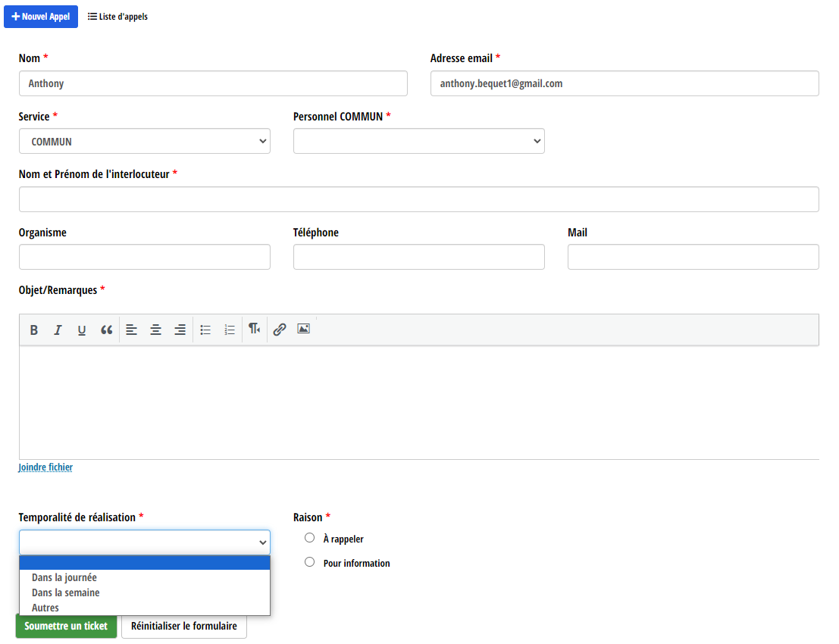Pick 'Dans la journée' from the list
The width and height of the screenshot is (839, 644).
pyautogui.click(x=64, y=577)
